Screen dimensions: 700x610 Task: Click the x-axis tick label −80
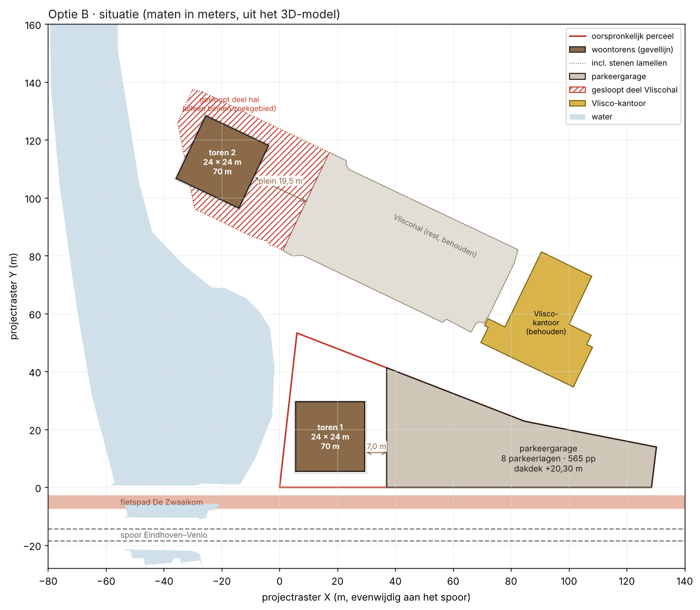(x=48, y=581)
